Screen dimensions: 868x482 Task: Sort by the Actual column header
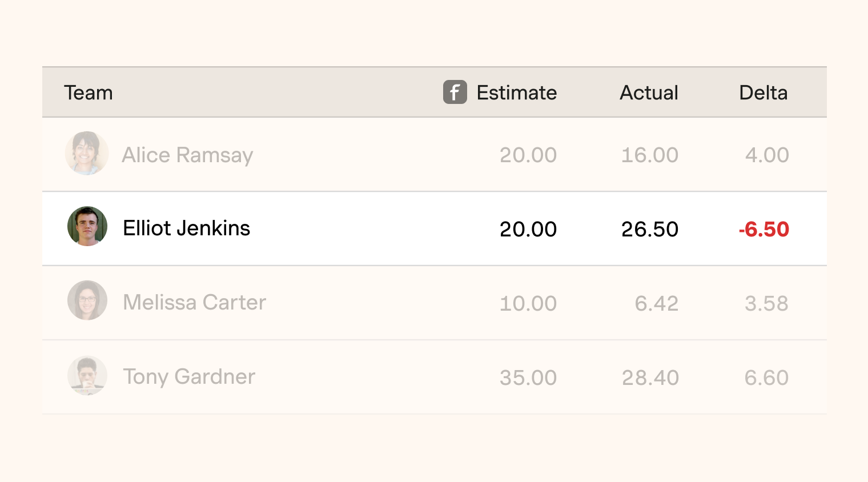[x=649, y=93]
